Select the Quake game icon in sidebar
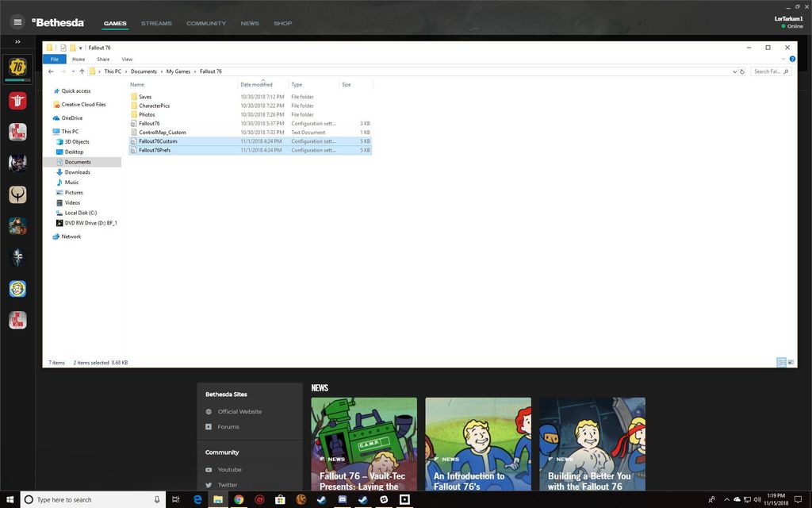This screenshot has height=508, width=812. tap(17, 195)
